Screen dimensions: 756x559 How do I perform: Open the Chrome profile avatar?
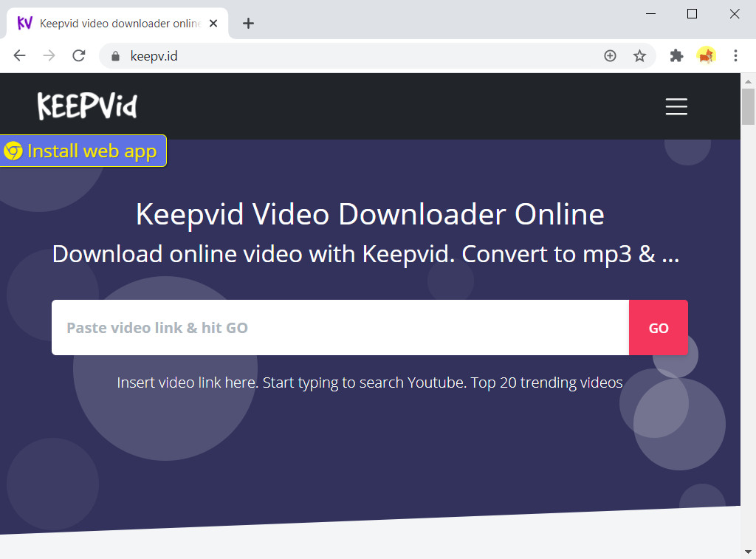(706, 56)
